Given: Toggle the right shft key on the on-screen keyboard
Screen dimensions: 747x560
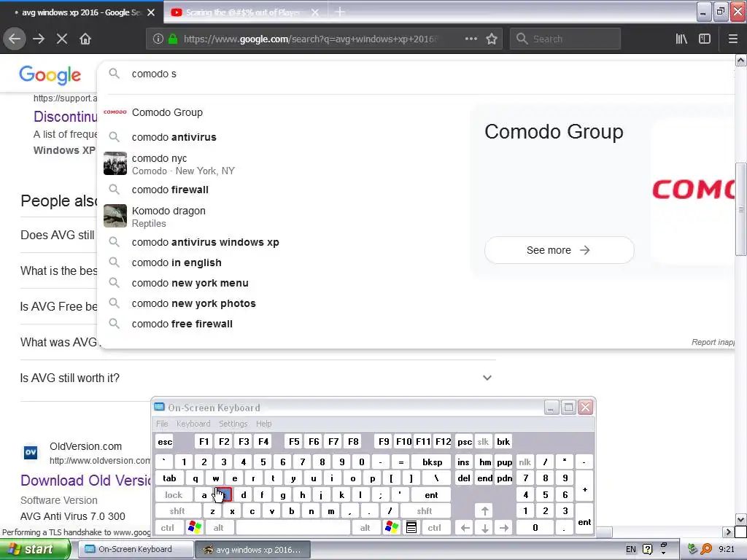Looking at the screenshot, I should coord(425,511).
